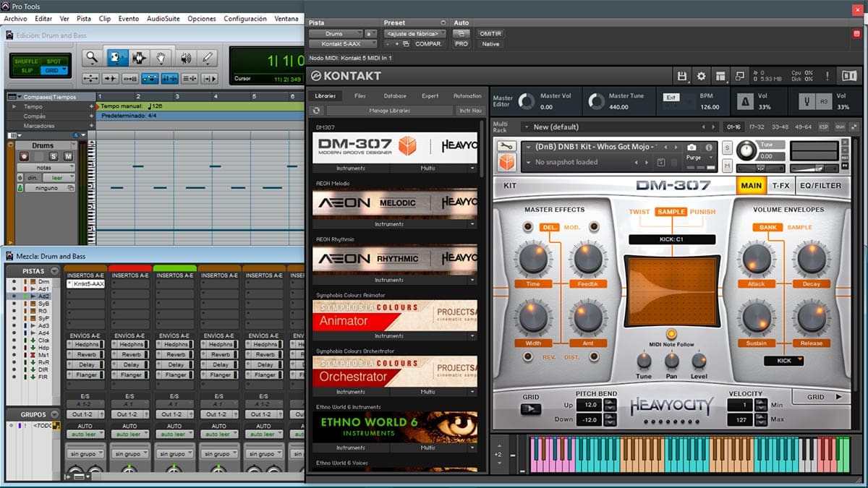Open the T-FX tab in DM-307
Image resolution: width=868 pixels, height=488 pixels.
[781, 185]
